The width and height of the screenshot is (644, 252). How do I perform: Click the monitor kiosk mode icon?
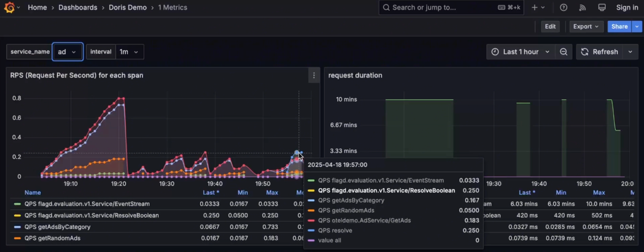click(602, 8)
